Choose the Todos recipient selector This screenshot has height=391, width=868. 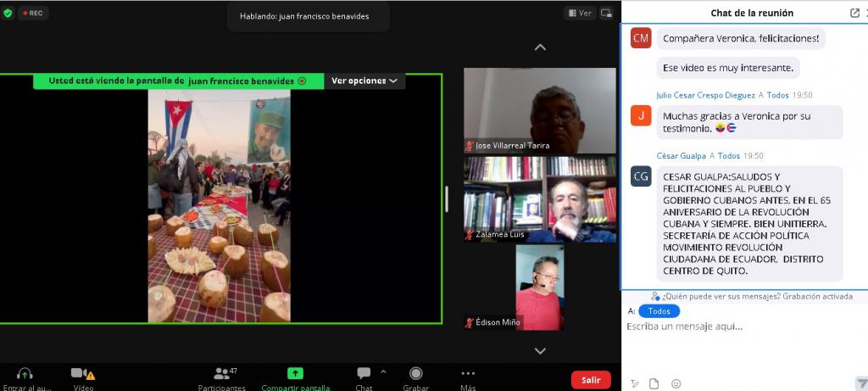pos(659,311)
